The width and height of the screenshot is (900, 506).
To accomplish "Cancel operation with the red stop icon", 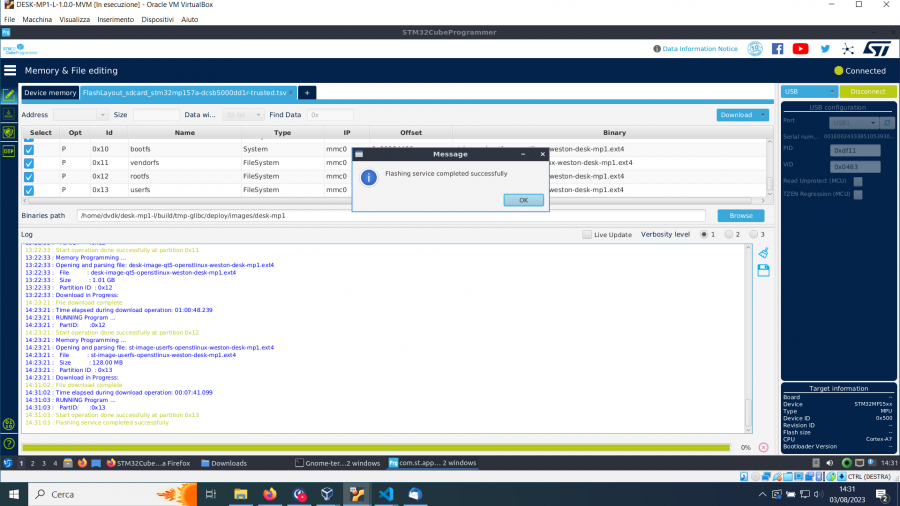I will click(763, 447).
